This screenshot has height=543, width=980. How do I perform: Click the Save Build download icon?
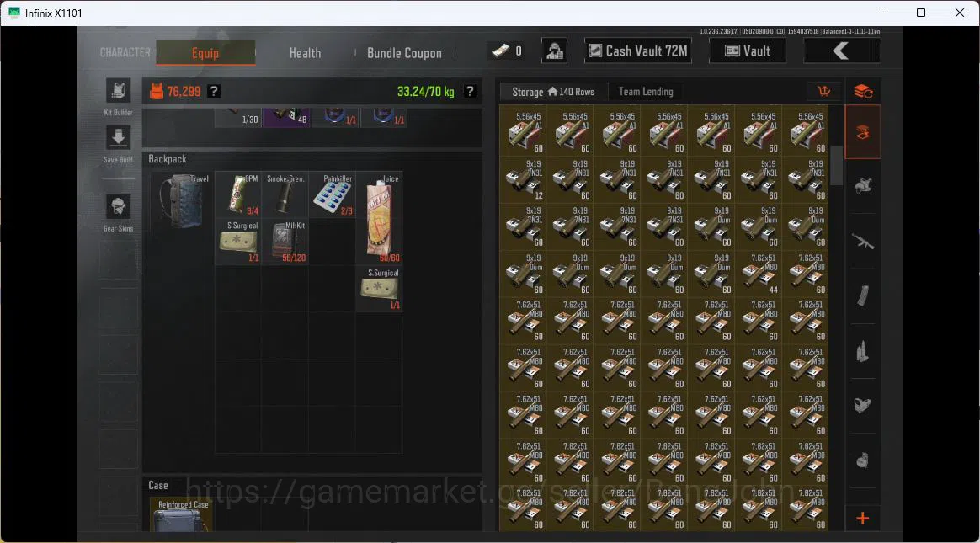tap(118, 137)
